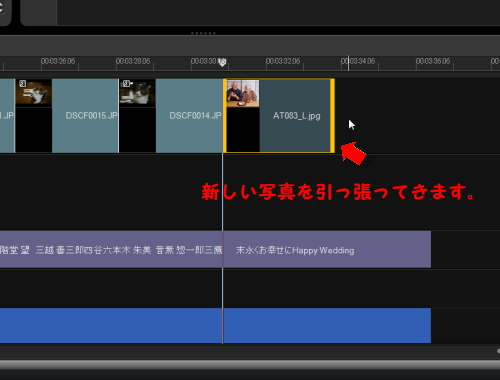Image resolution: width=500 pixels, height=380 pixels.
Task: Select the title clip containing 三越 善三郎
Action: point(111,249)
